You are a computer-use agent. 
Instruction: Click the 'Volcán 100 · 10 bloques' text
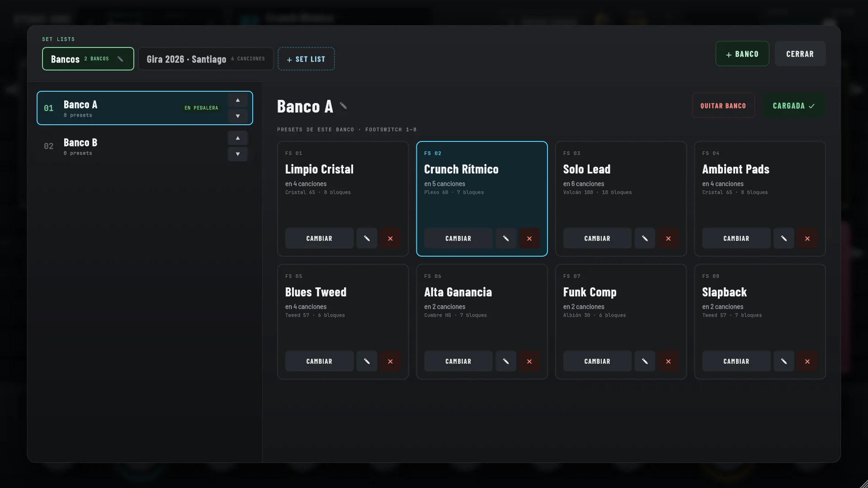[x=598, y=192]
